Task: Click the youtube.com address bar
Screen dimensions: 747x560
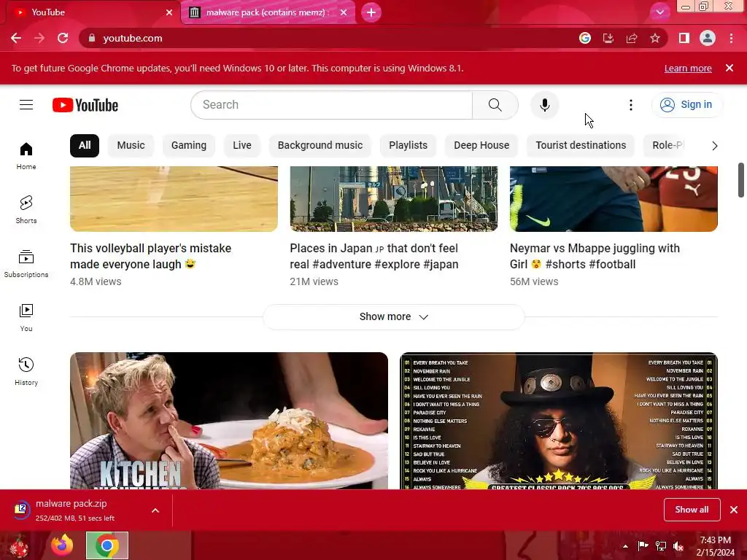Action: (x=329, y=38)
